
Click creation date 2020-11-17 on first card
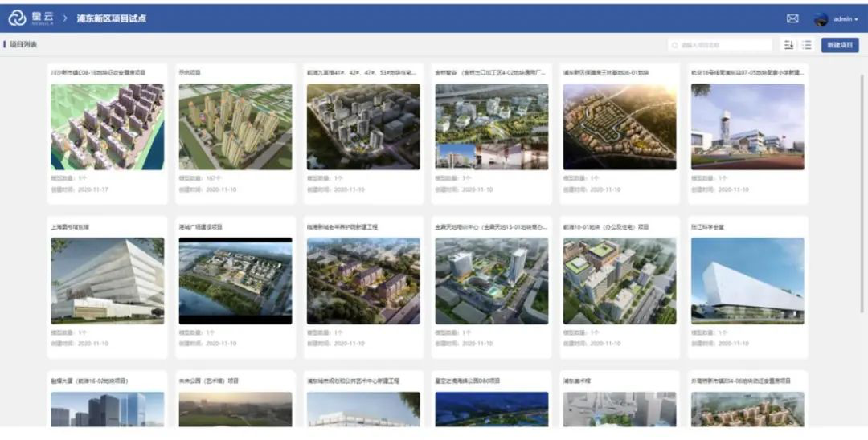[x=93, y=189]
